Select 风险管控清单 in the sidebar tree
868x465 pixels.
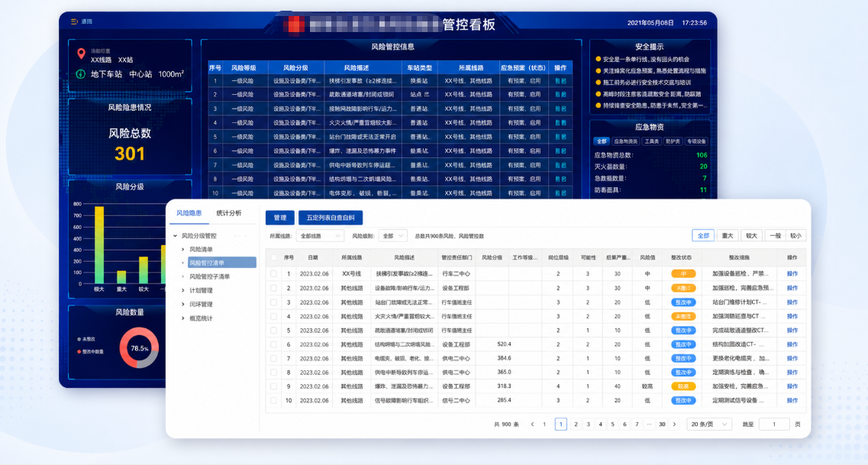[x=221, y=263]
